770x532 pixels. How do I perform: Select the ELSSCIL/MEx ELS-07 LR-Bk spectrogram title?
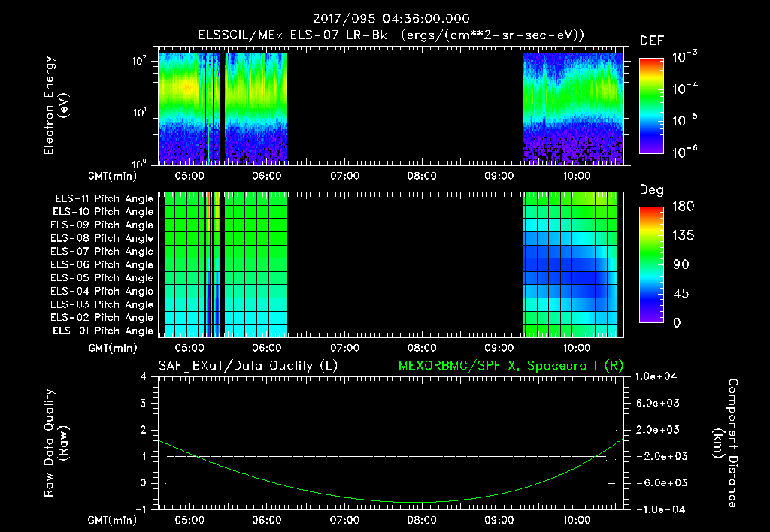(391, 35)
